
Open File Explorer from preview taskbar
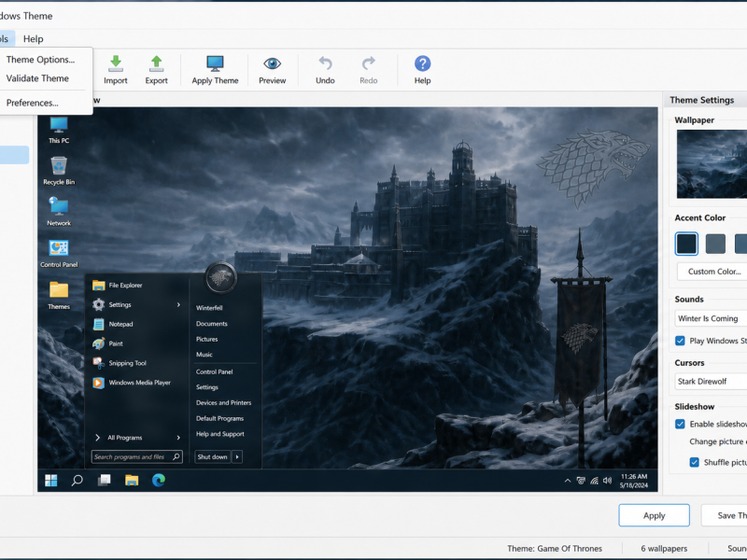[132, 481]
